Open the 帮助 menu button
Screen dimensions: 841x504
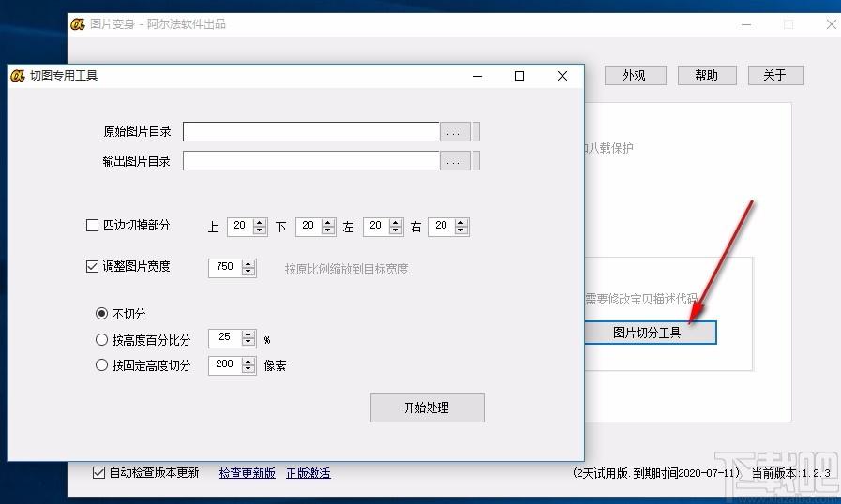pyautogui.click(x=706, y=76)
